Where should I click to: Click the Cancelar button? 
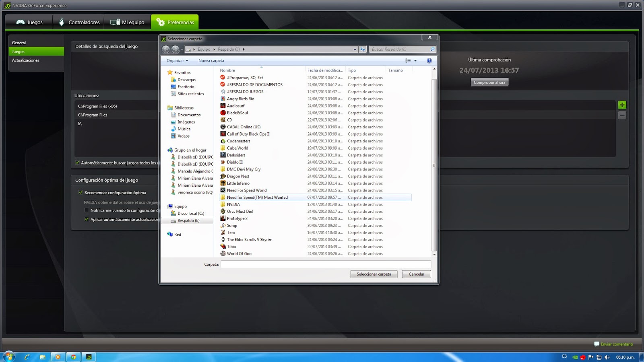[x=417, y=274]
